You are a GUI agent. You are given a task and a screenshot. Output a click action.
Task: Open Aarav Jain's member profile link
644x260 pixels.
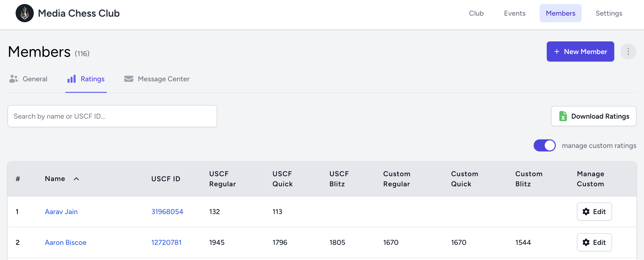click(x=61, y=212)
